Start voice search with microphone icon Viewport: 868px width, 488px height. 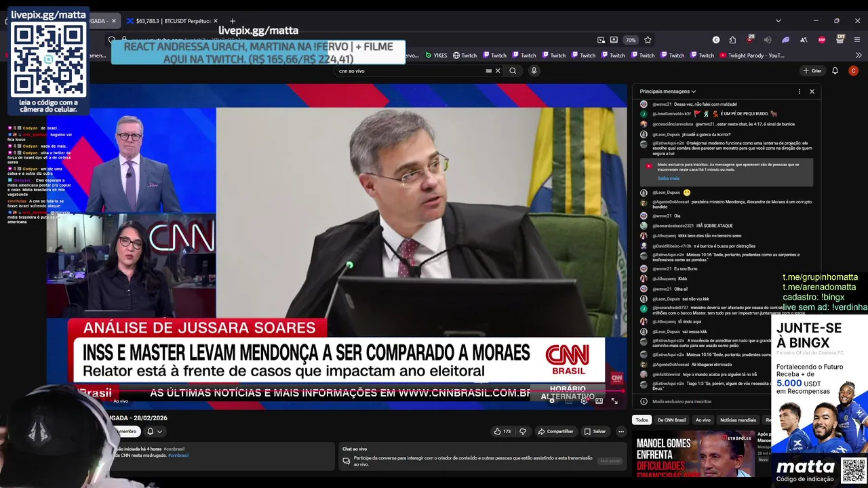click(x=534, y=70)
